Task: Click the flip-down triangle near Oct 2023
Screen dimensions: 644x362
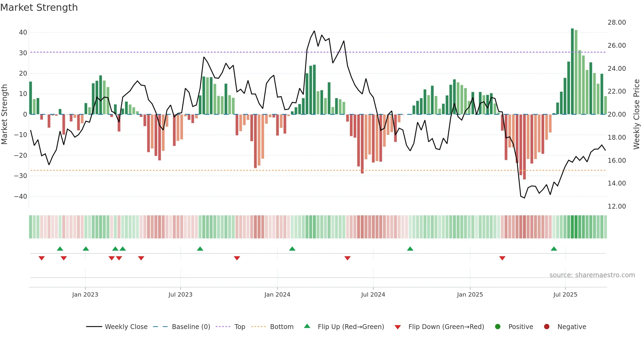Action: click(x=237, y=258)
